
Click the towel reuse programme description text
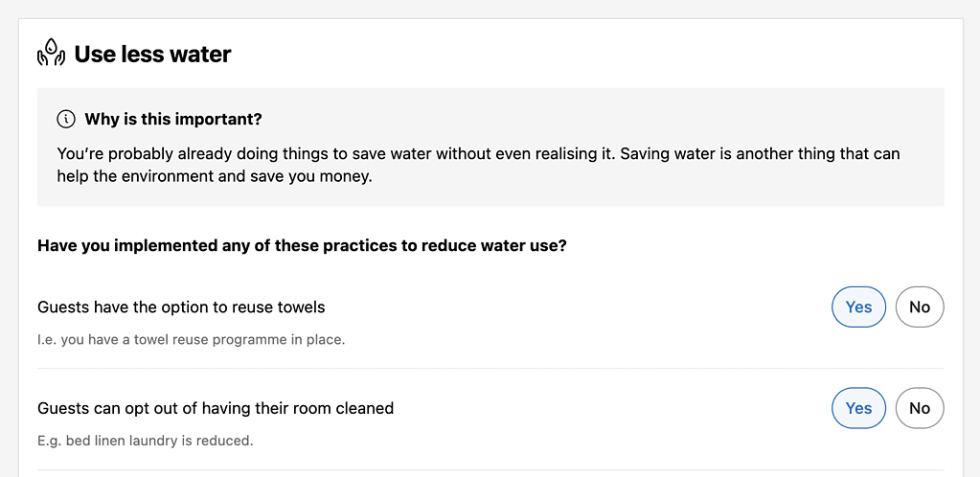coord(192,341)
